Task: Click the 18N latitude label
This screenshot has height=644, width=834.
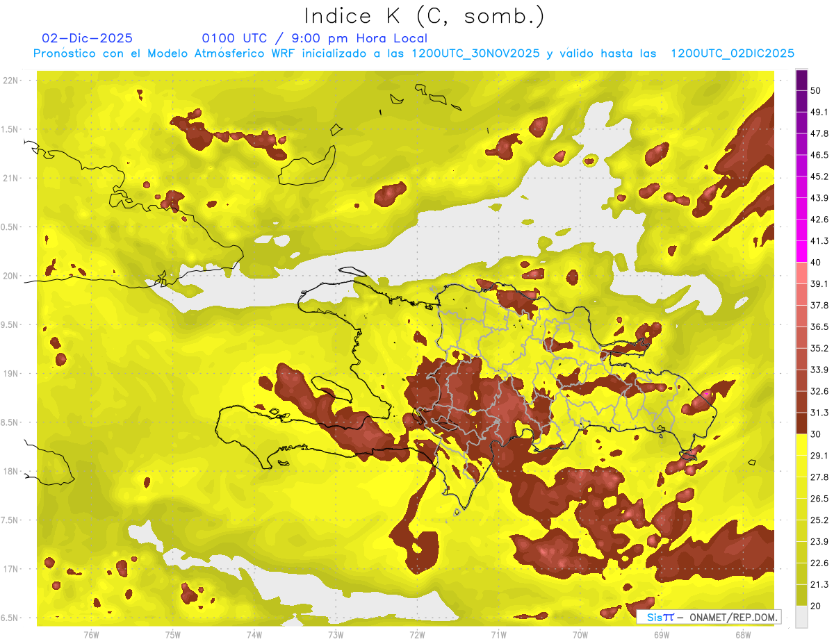Action: coord(11,471)
